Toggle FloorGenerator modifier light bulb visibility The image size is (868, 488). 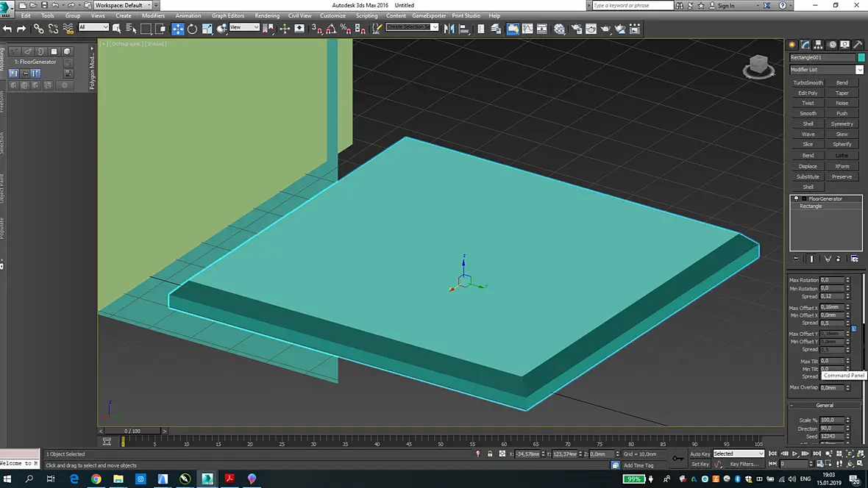[796, 198]
